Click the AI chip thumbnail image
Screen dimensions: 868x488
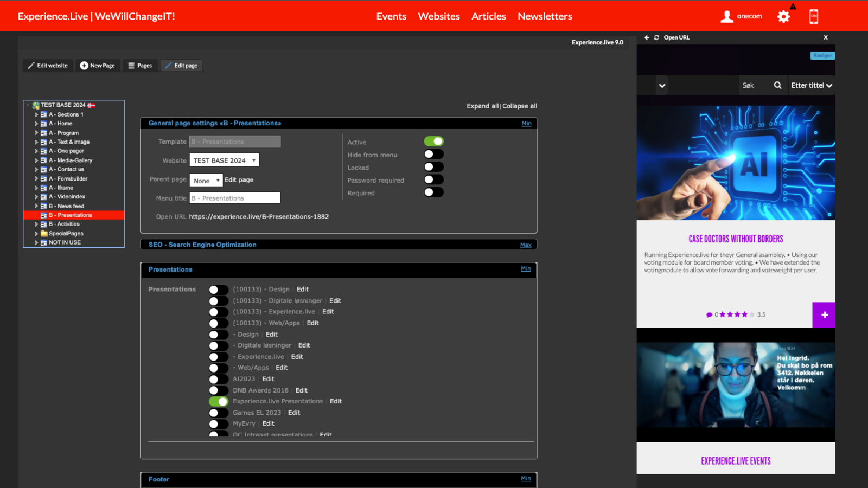[x=736, y=163]
